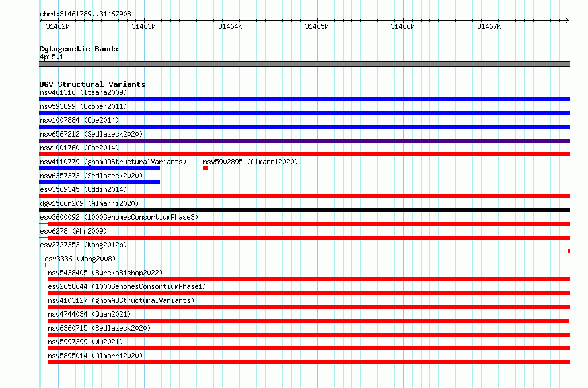This screenshot has height=388, width=588.
Task: Open nsv6357373 (Sedlazeck2020) label
Action: click(91, 176)
